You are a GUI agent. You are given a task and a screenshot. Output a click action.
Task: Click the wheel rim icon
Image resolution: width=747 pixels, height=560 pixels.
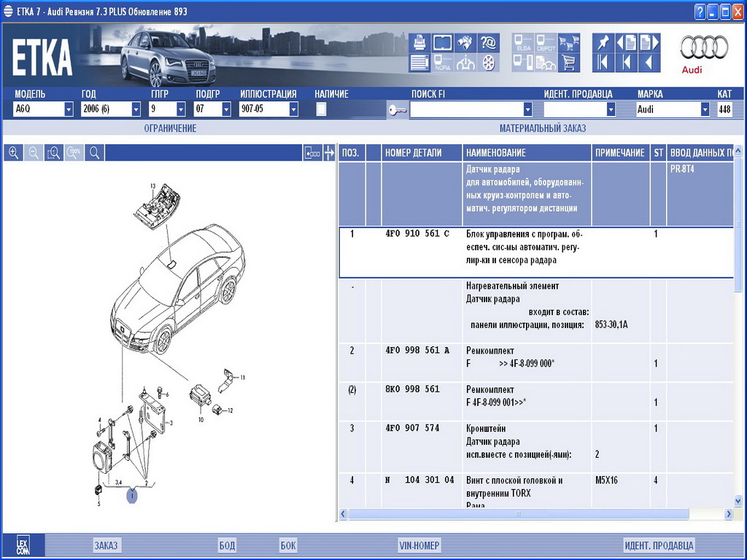tap(488, 63)
